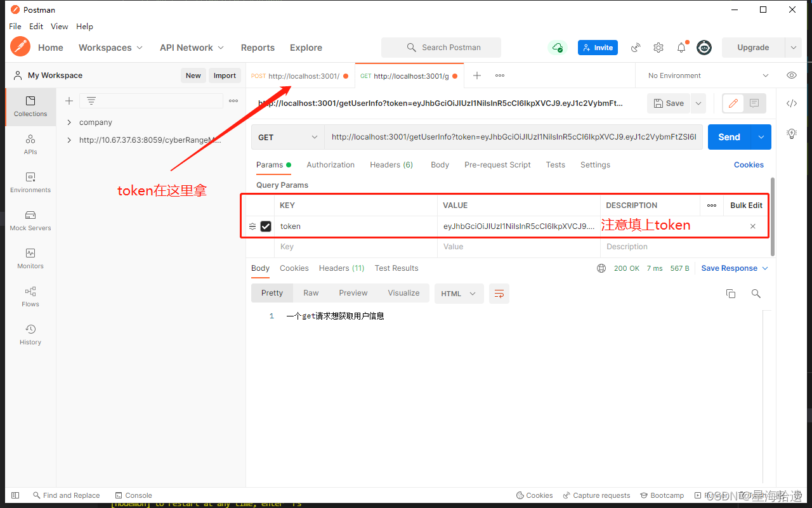Open the satellite capture requests icon in header
The height and width of the screenshot is (508, 812).
(x=636, y=48)
